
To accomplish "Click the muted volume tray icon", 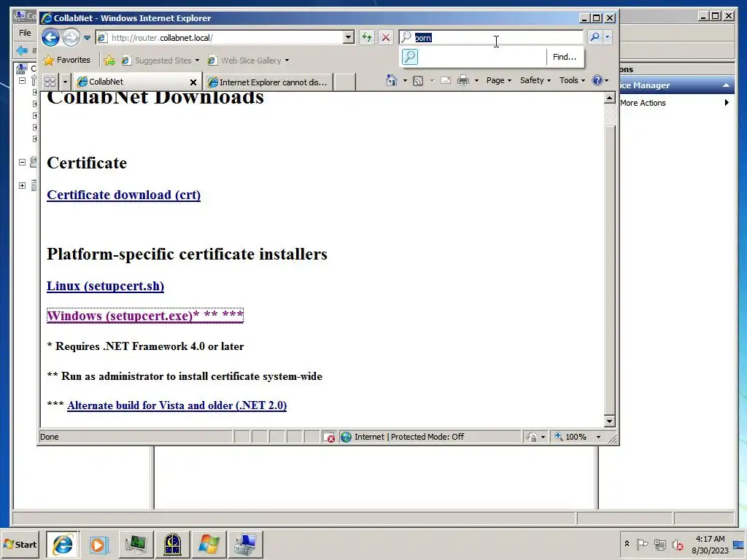I will pos(677,544).
